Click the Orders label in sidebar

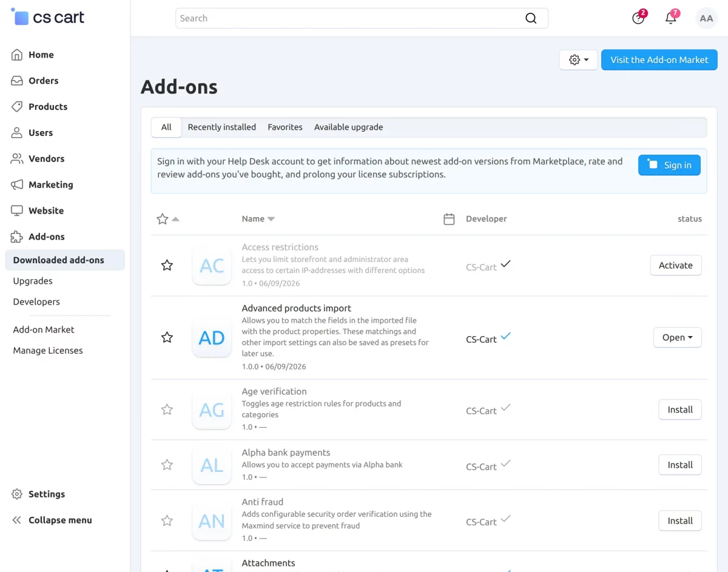click(x=44, y=81)
